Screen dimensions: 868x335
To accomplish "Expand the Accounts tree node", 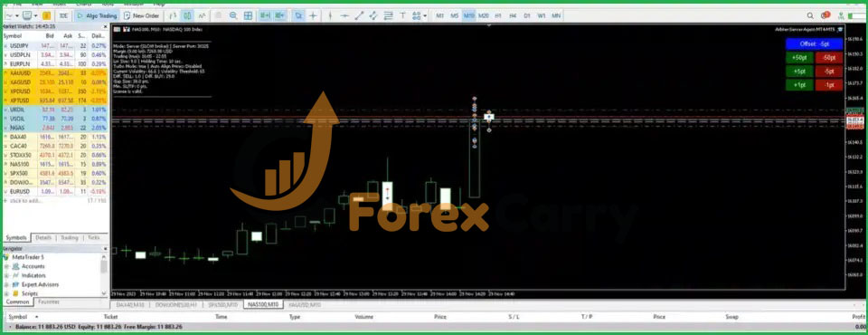I will coord(7,266).
